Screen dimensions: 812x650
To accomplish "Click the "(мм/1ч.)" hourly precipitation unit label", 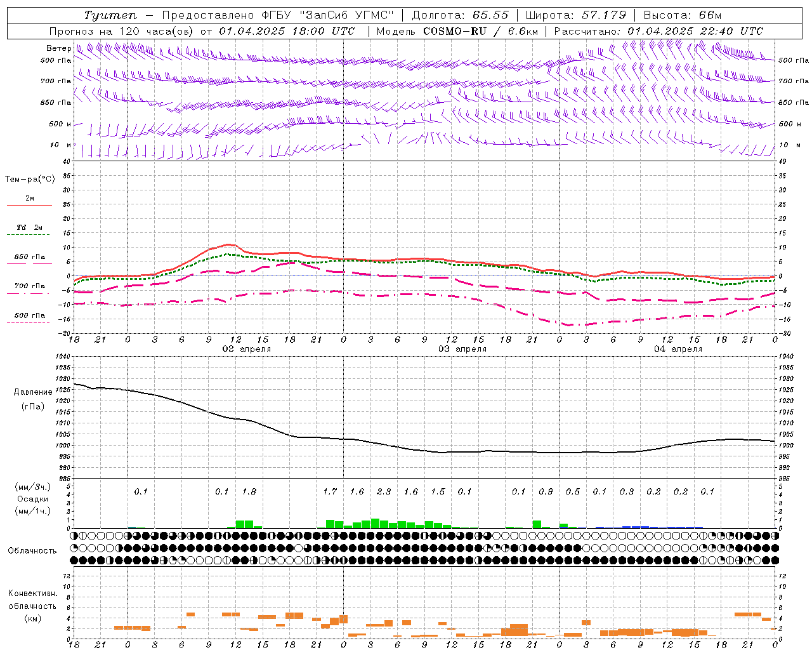I will click(32, 511).
